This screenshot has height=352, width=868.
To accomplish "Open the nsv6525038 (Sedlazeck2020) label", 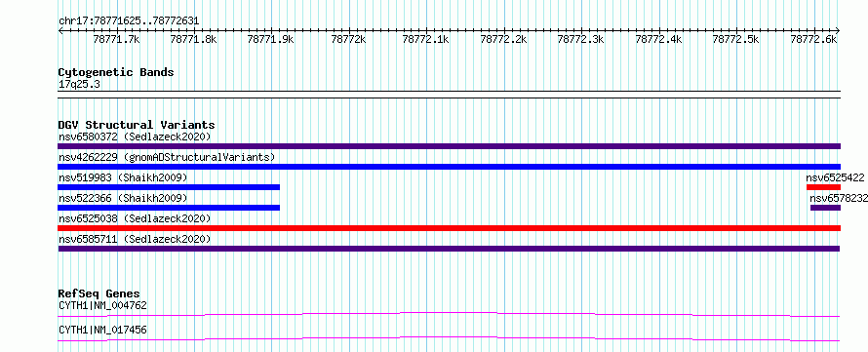I will pos(135,218).
